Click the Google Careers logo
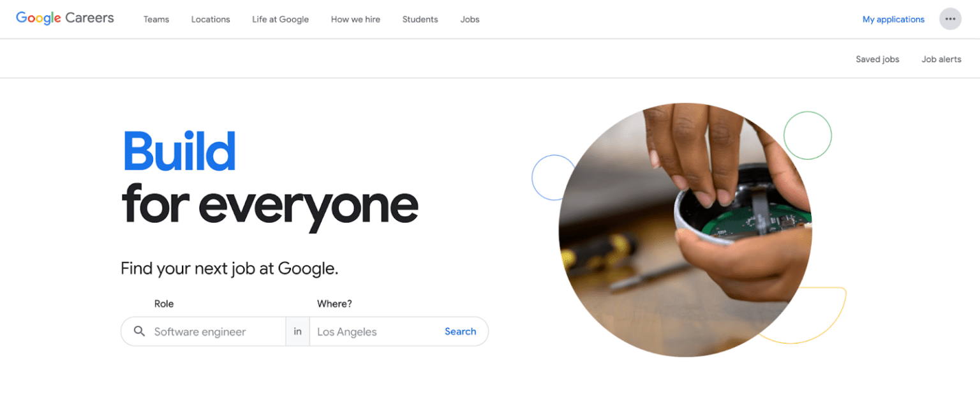Viewport: 980px width, 406px height. pyautogui.click(x=65, y=19)
